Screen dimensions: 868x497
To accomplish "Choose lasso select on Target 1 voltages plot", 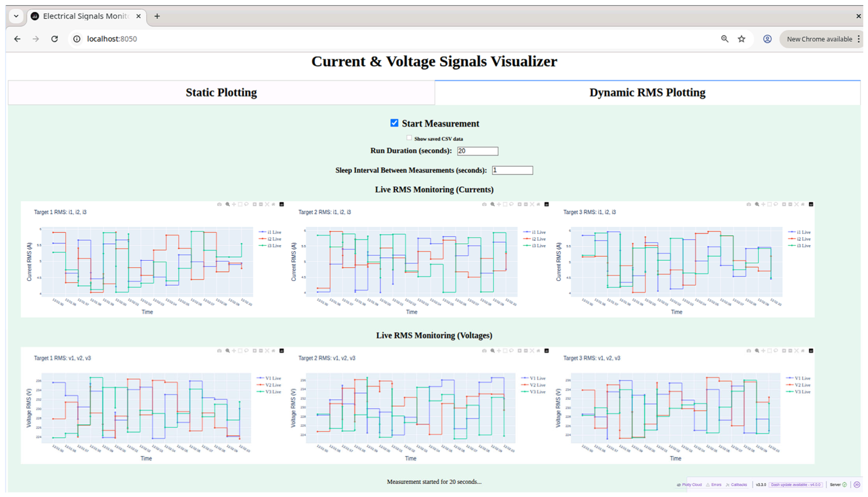I will (246, 350).
